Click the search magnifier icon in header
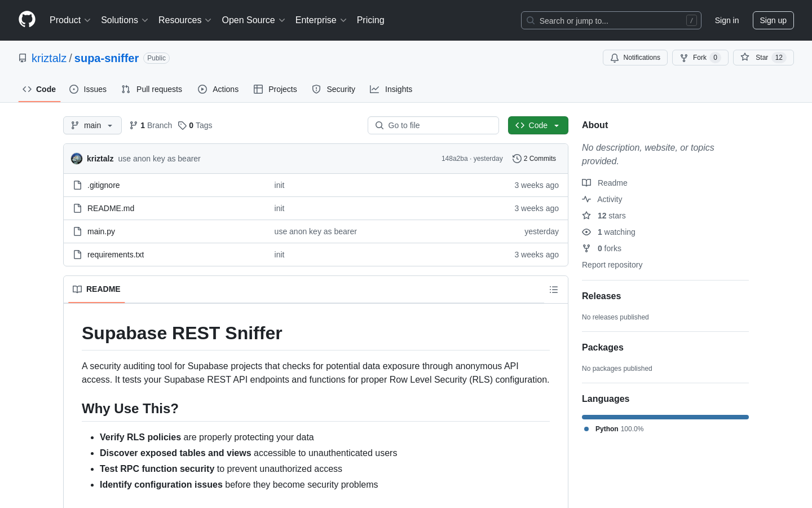The height and width of the screenshot is (508, 812). 531,20
